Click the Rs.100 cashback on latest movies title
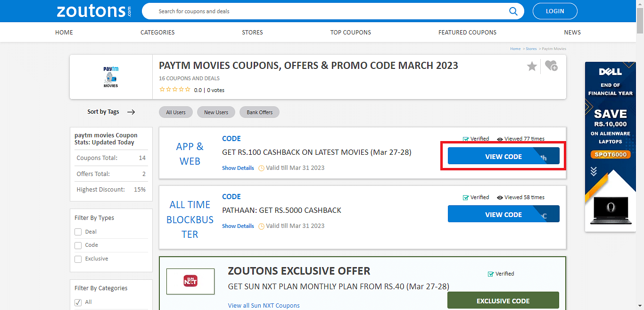The image size is (644, 310). tap(317, 152)
